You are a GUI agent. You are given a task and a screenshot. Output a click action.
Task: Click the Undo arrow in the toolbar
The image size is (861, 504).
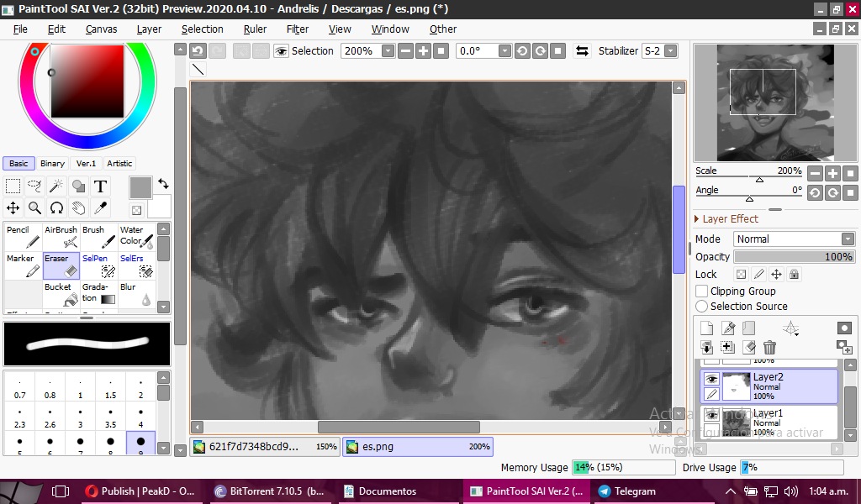pos(198,51)
